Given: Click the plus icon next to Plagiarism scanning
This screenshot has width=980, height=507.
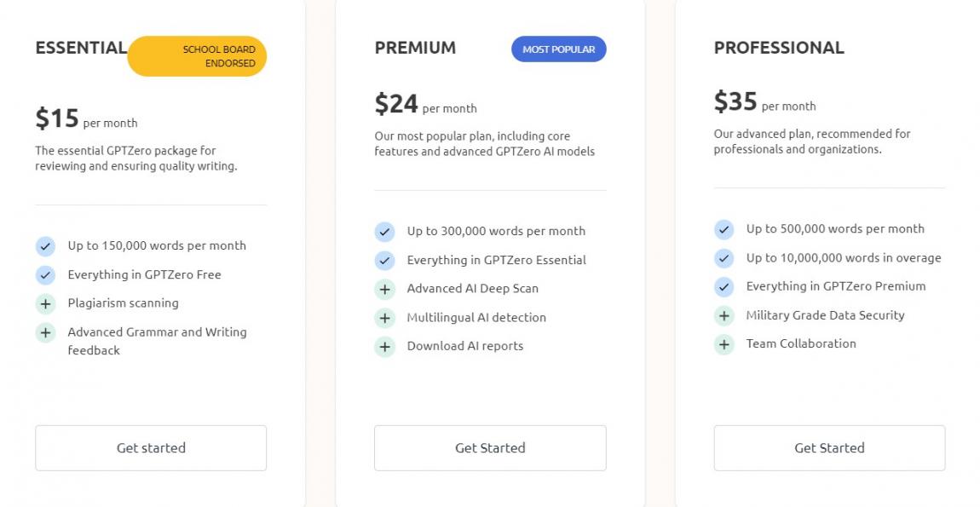Looking at the screenshot, I should pos(45,303).
